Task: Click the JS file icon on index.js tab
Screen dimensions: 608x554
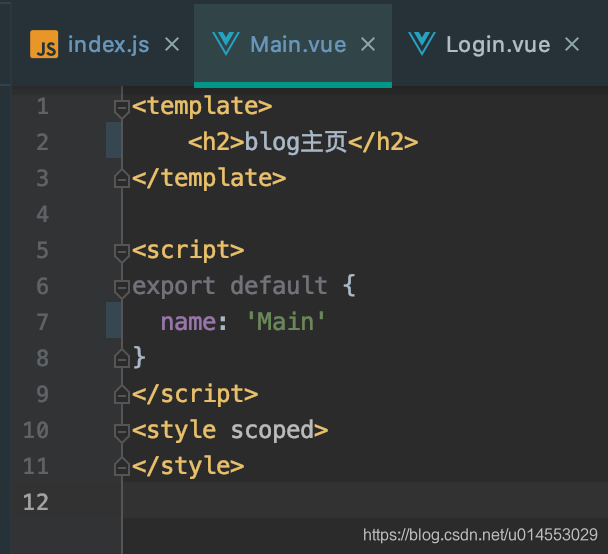Action: (x=44, y=44)
